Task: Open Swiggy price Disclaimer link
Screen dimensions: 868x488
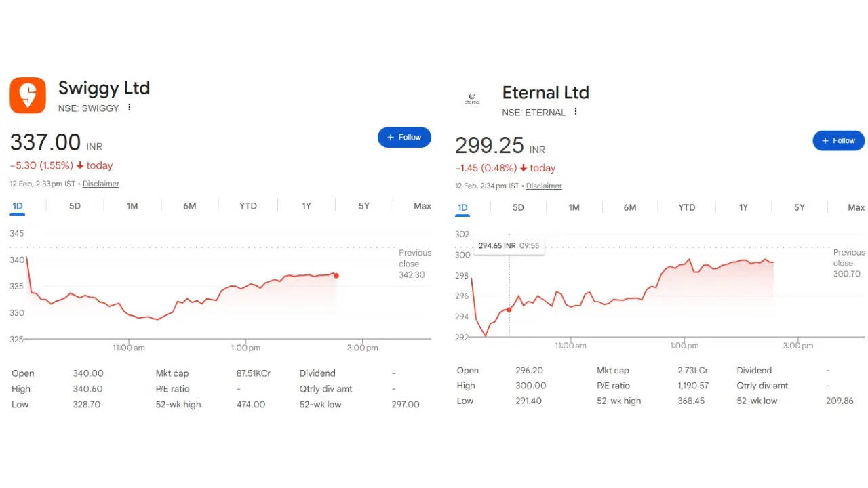Action: click(x=101, y=184)
